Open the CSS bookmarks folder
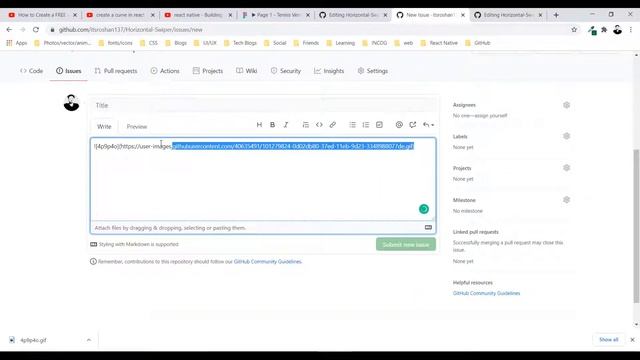 (149, 43)
